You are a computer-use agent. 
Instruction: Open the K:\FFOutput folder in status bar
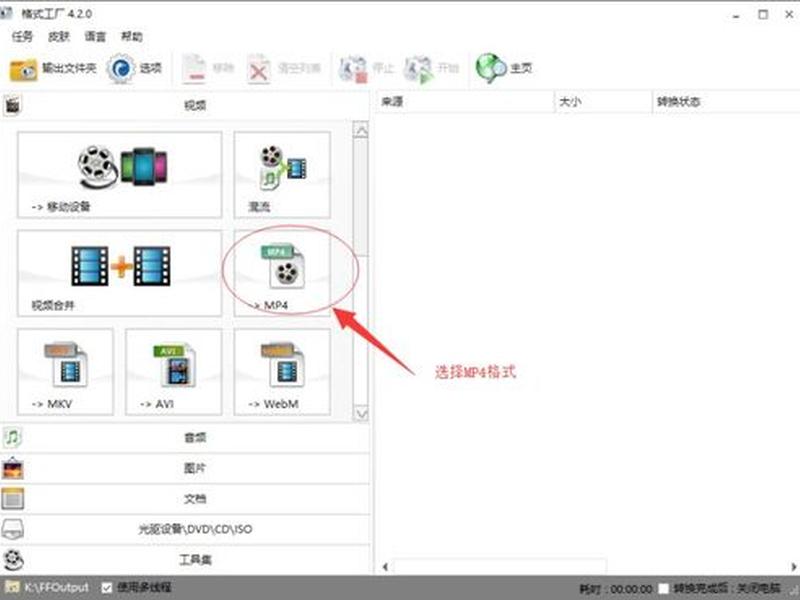[48, 588]
